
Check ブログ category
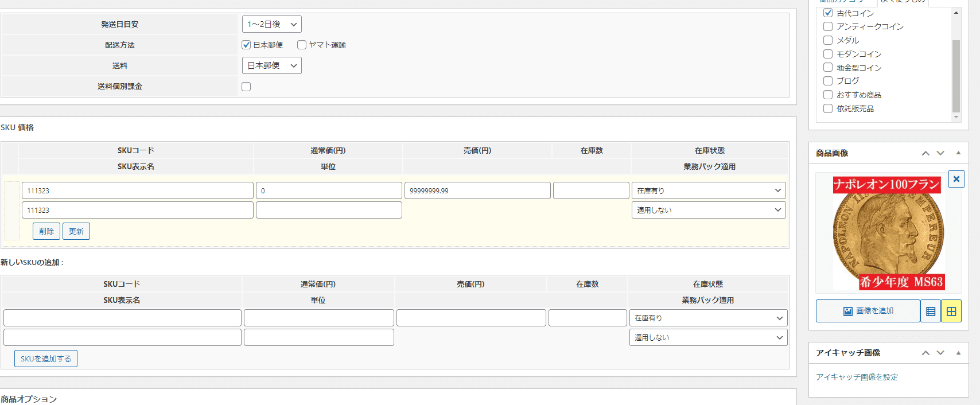[828, 81]
